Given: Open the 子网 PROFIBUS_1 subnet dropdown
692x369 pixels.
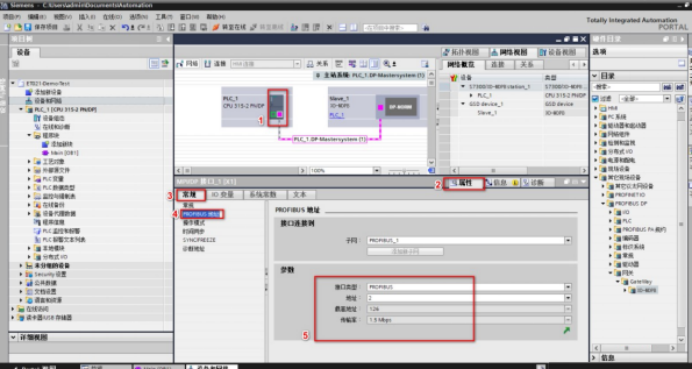Looking at the screenshot, I should [568, 241].
